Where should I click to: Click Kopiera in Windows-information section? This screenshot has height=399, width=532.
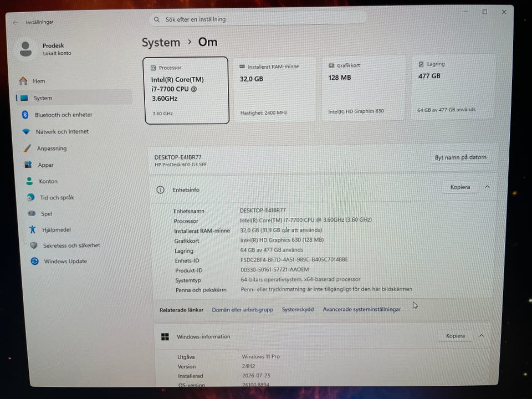coord(456,336)
